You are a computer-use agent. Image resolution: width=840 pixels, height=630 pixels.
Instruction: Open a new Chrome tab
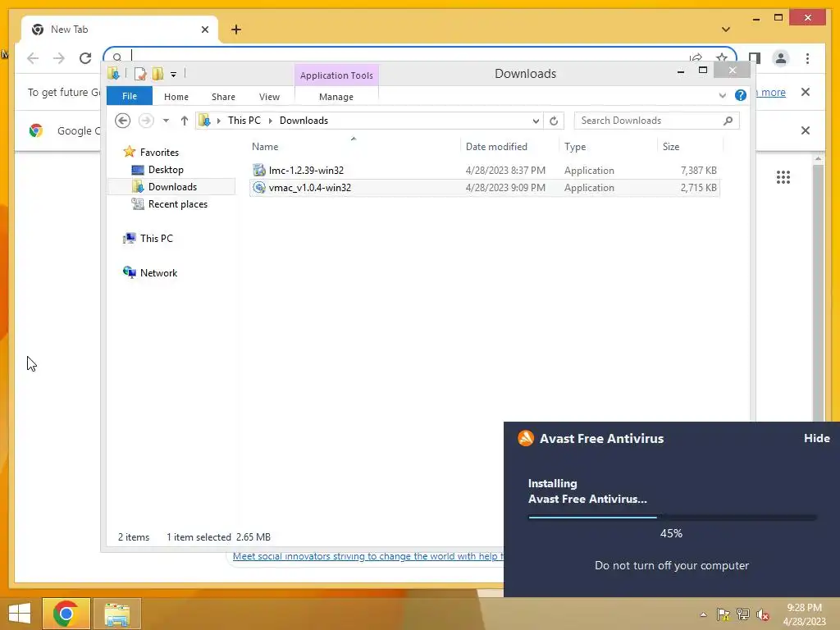(x=236, y=30)
